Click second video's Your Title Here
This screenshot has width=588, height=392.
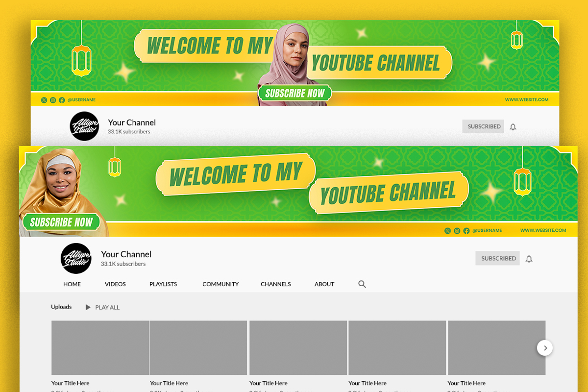tap(169, 383)
